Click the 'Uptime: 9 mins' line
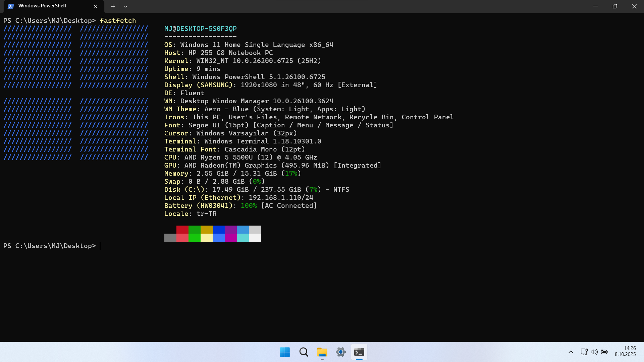This screenshot has height=362, width=644. pos(193,69)
